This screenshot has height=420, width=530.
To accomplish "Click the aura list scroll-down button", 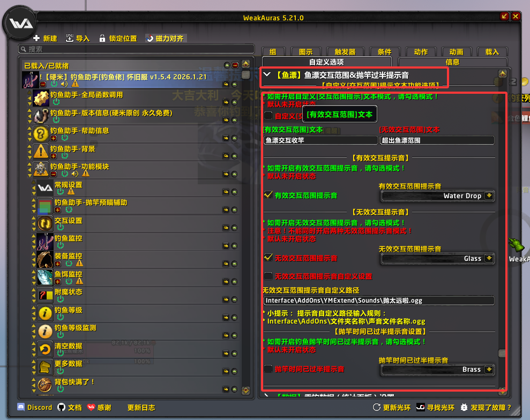I will coord(246,390).
